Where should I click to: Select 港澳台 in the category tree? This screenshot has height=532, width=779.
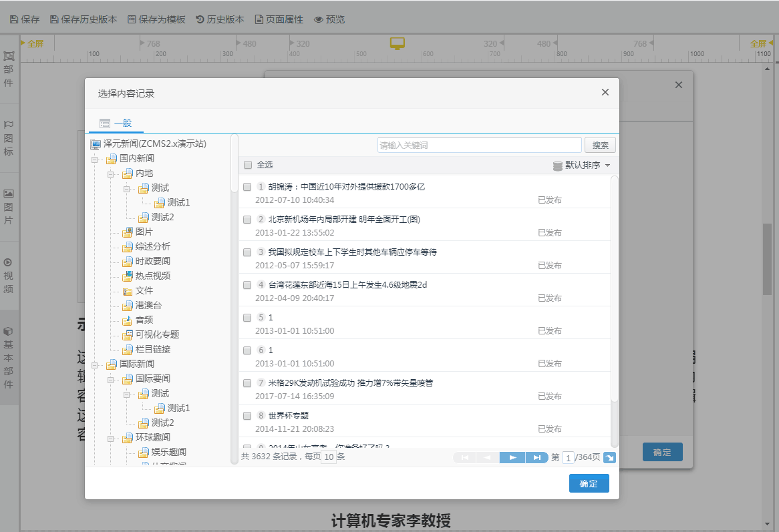tap(148, 305)
